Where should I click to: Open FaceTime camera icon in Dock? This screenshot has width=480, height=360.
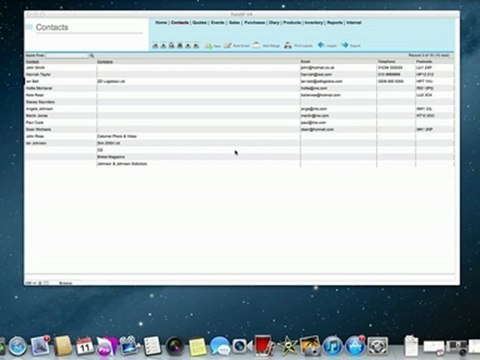[x=242, y=346]
